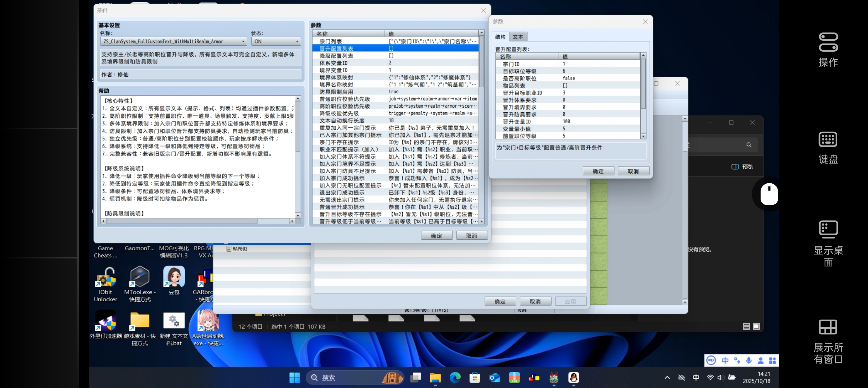Click the 显示桌面 icon

[x=828, y=229]
